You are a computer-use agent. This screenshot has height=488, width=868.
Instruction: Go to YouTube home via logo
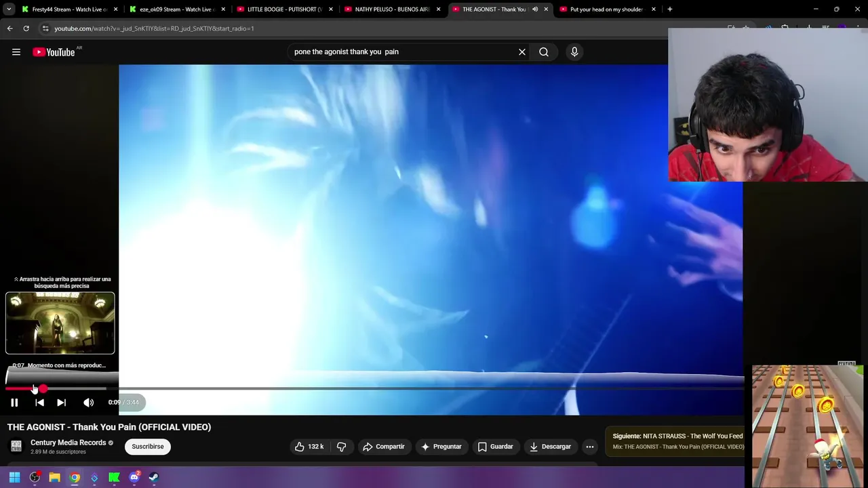pos(54,52)
